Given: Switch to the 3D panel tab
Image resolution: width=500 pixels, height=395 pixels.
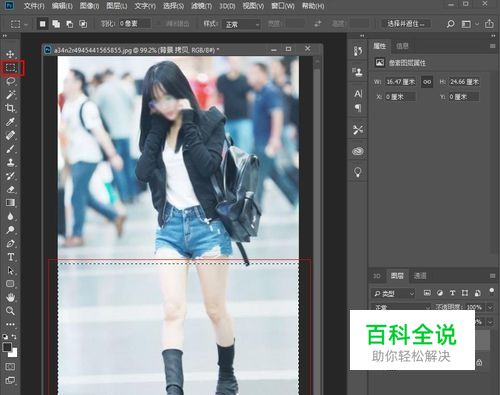Looking at the screenshot, I should click(x=377, y=276).
